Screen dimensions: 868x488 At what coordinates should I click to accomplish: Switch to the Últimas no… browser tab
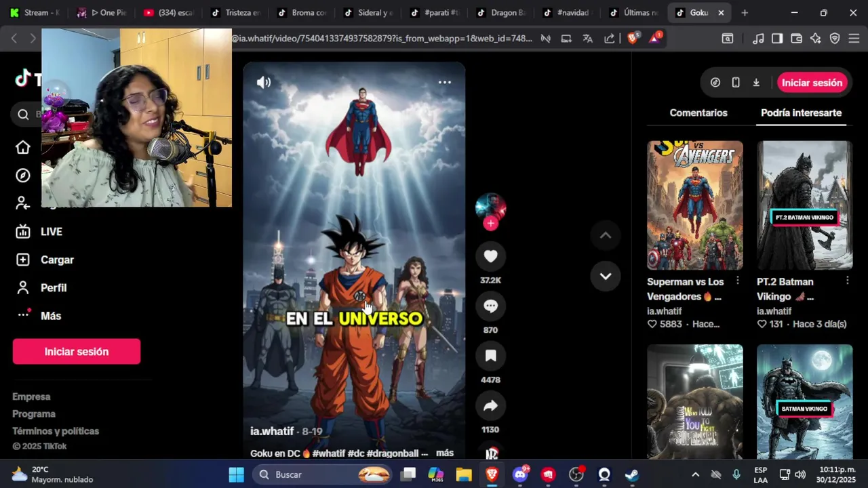(633, 12)
